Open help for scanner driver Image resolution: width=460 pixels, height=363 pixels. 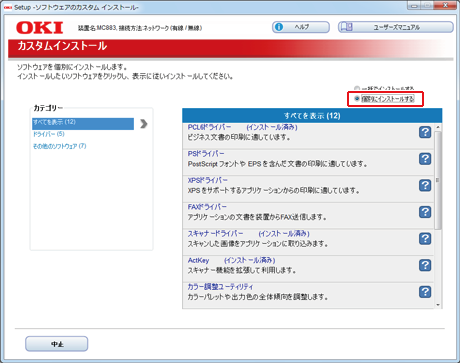point(425,239)
